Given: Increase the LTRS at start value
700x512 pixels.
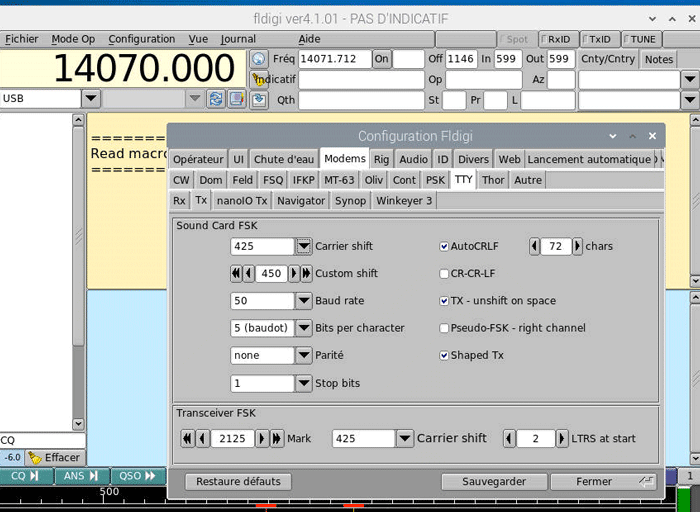Looking at the screenshot, I should click(562, 438).
